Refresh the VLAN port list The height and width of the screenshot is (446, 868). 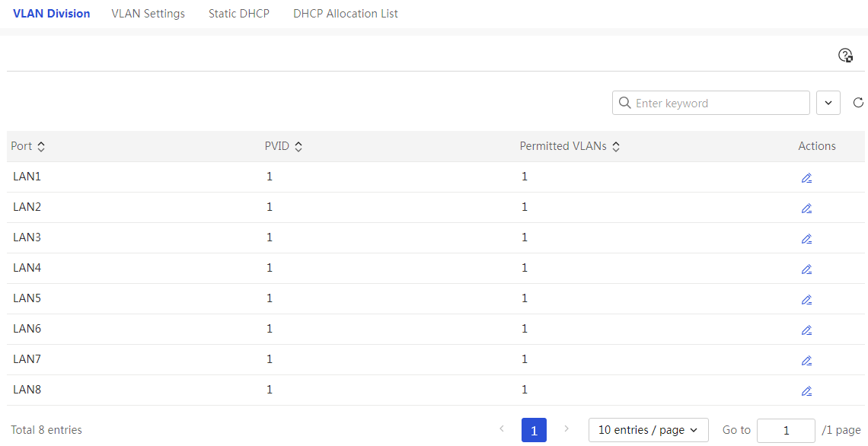tap(858, 103)
